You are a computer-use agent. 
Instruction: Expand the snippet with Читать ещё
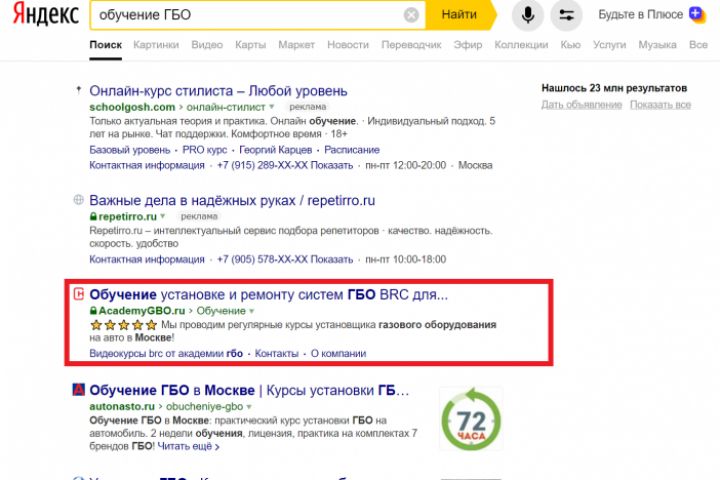(x=188, y=446)
